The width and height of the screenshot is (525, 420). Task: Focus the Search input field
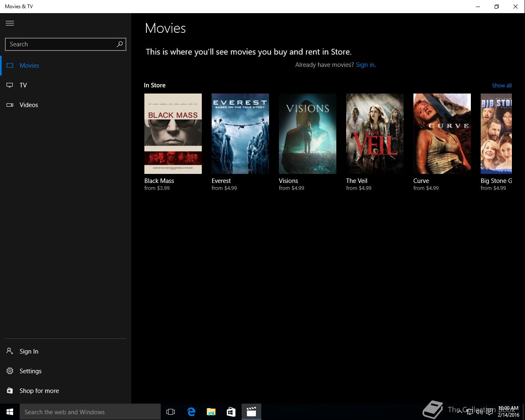(66, 44)
